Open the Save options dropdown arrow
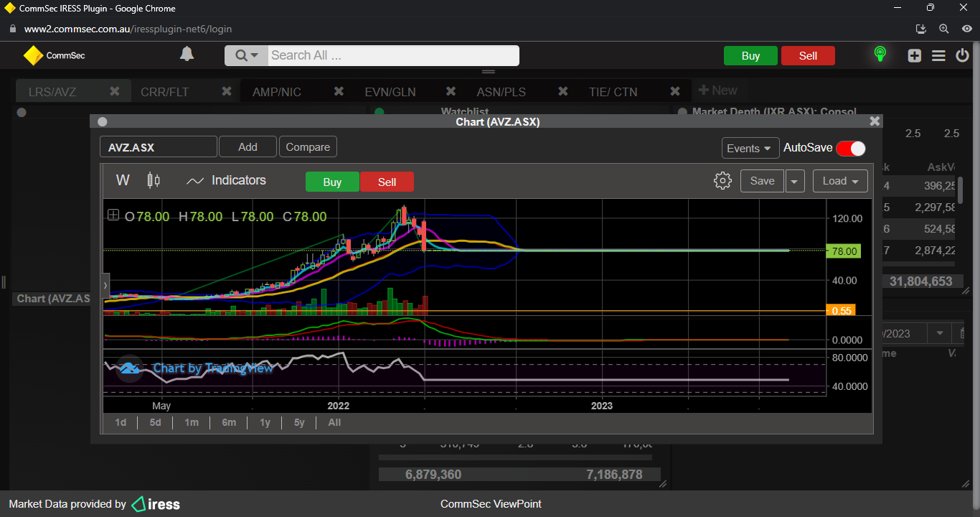The height and width of the screenshot is (517, 980). pos(795,181)
